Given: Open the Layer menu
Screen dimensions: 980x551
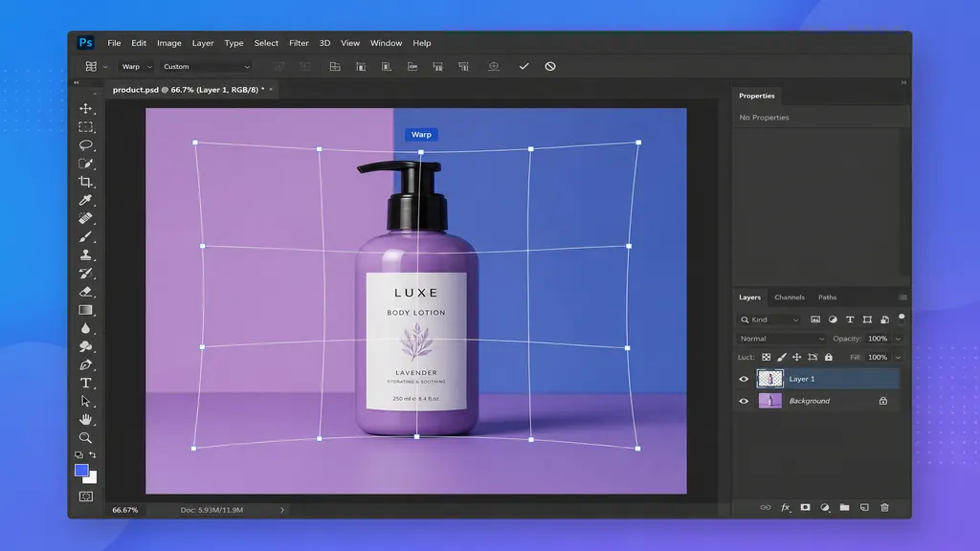Looking at the screenshot, I should (x=203, y=43).
